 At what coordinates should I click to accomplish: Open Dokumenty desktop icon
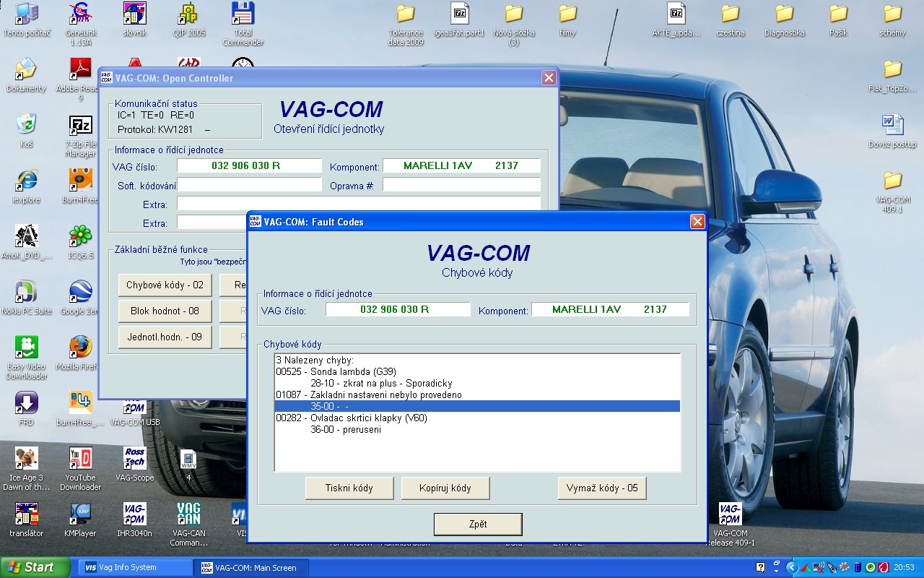point(26,74)
